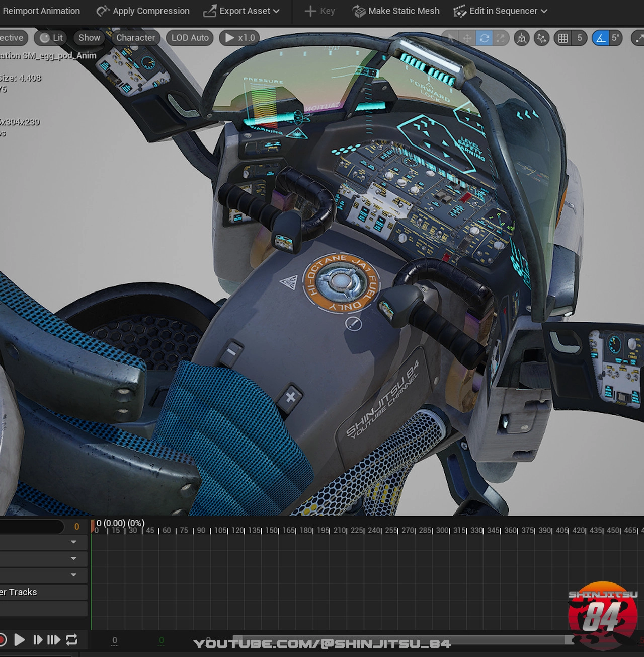This screenshot has width=644, height=657.
Task: Open the 5° rotation snap value dropdown
Action: pos(615,38)
